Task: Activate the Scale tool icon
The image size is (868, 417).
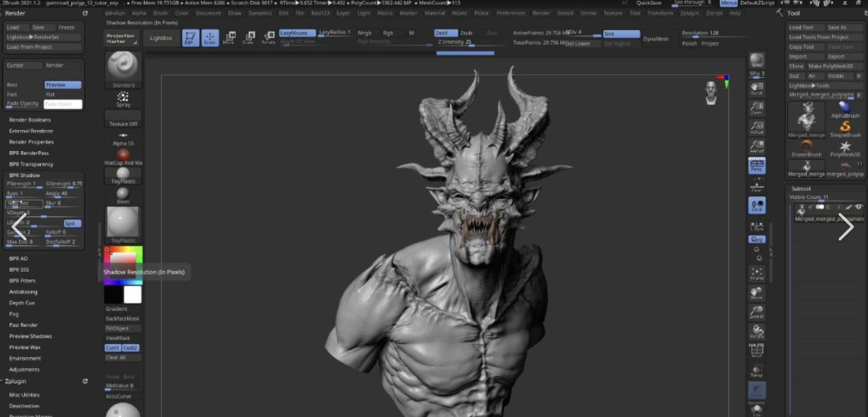Action: tap(249, 38)
